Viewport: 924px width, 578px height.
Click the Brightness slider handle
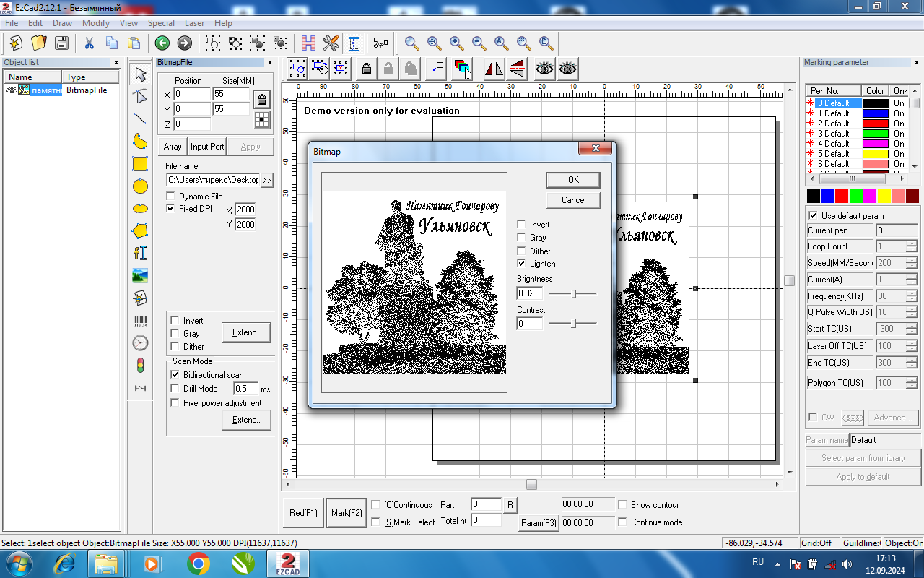tap(575, 293)
